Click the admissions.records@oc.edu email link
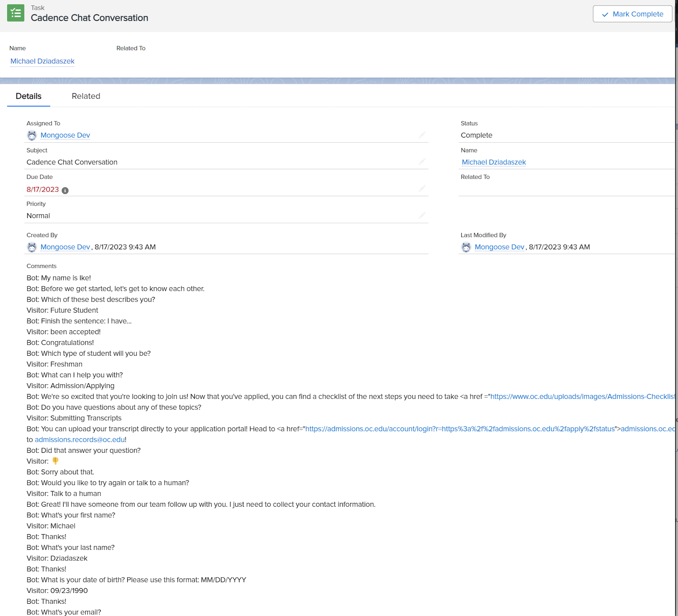678x616 pixels. [80, 440]
